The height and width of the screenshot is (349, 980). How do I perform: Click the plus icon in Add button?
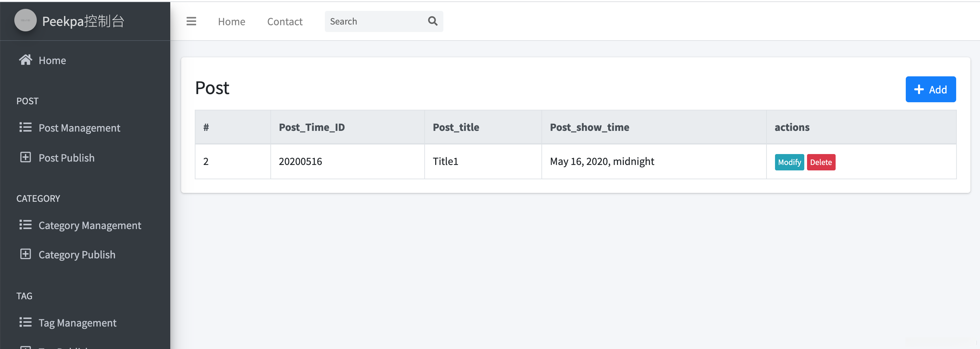[919, 89]
